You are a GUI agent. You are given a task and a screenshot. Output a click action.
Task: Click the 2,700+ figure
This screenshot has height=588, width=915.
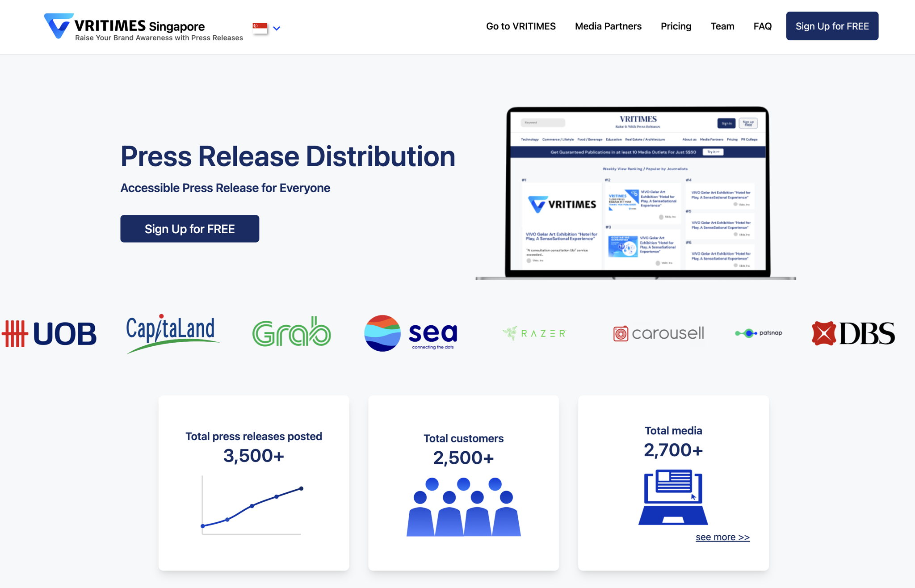click(x=673, y=450)
